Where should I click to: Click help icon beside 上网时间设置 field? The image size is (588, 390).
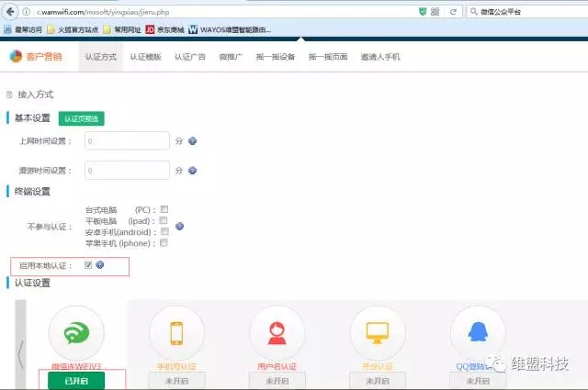[193, 141]
